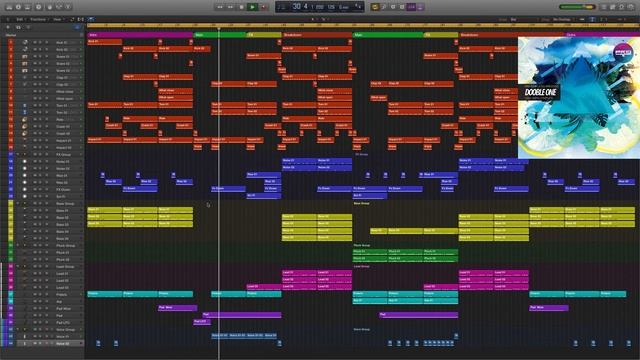This screenshot has height=360, width=640.
Task: Open the Tuner
Action: (x=384, y=7)
